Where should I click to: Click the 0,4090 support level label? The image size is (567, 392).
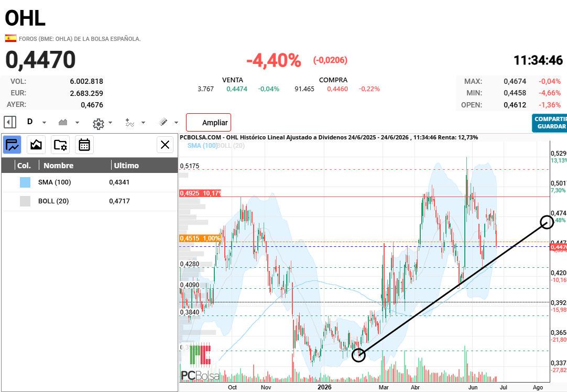click(x=190, y=285)
